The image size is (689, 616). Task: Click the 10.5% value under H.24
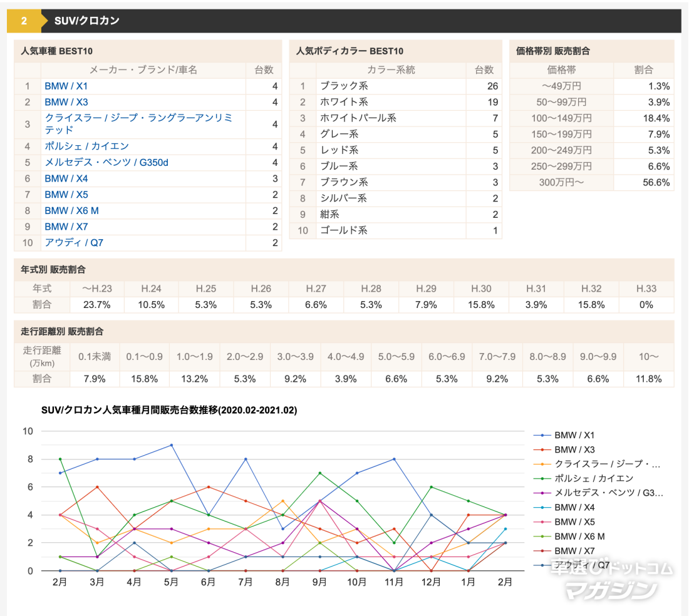[151, 305]
